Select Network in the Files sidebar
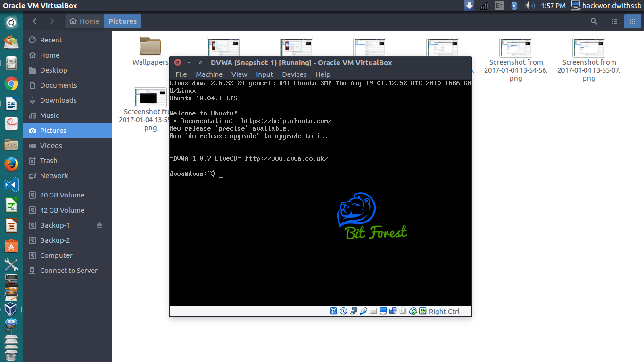644x362 pixels. 67,176
